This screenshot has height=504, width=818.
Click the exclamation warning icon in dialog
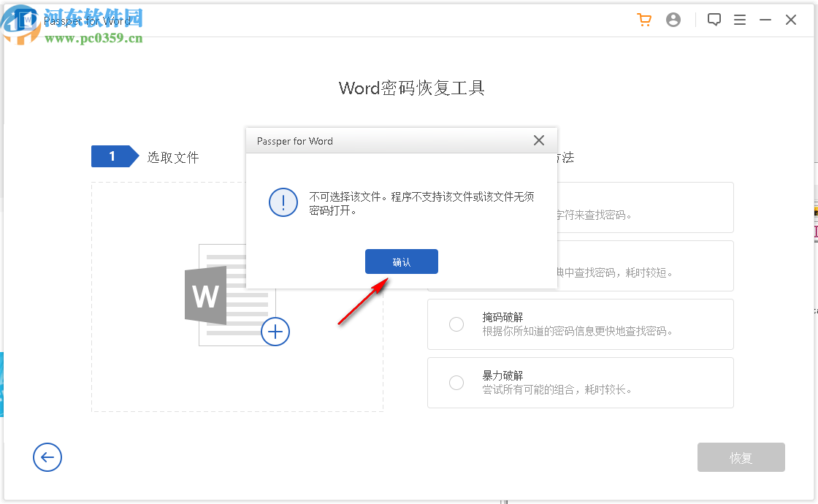[283, 202]
